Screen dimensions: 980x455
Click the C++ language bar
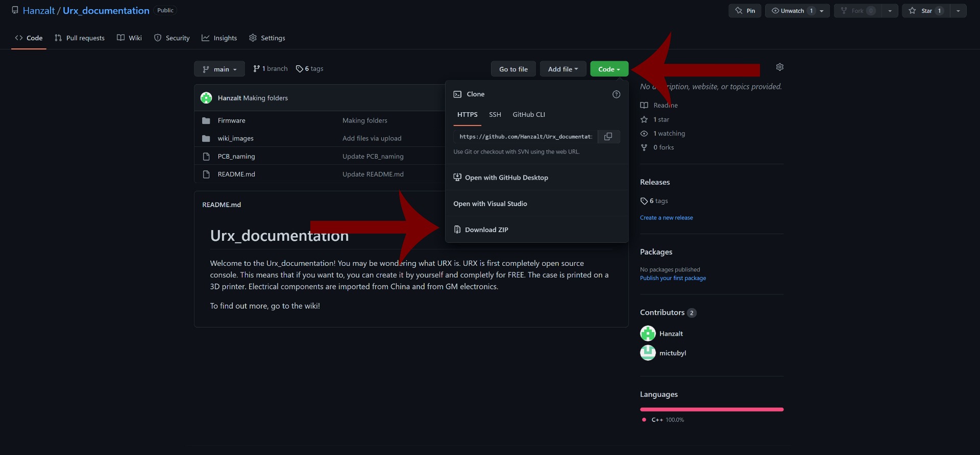point(712,410)
